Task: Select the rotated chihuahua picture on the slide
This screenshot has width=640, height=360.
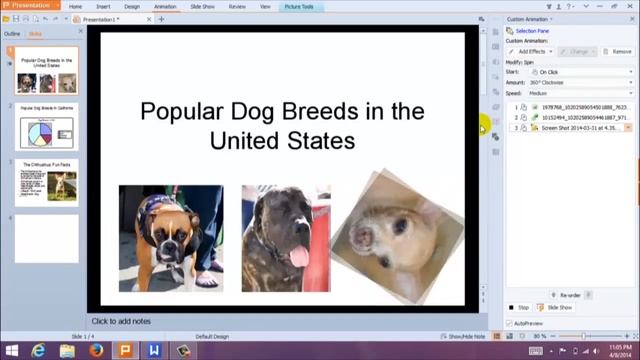Action: (x=398, y=236)
